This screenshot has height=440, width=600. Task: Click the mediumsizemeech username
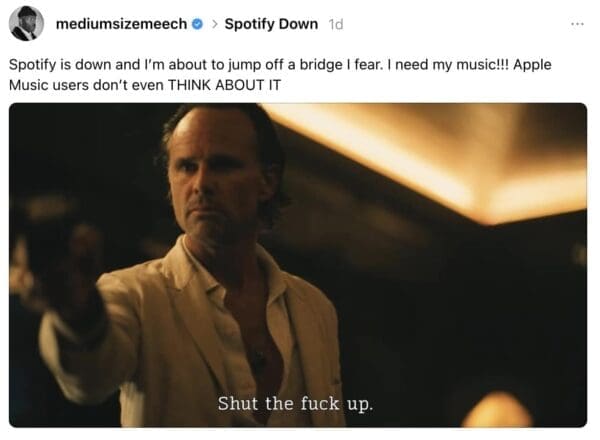coord(121,24)
